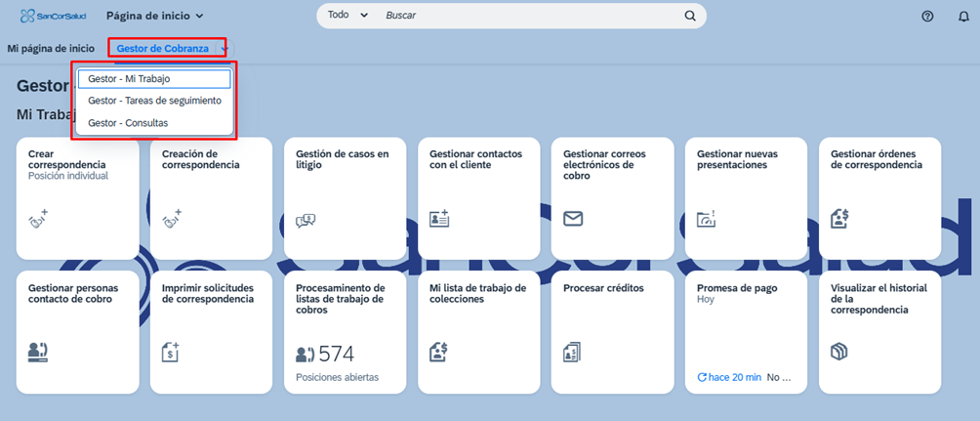Open the Gestión de casos en litigio tile
The height and width of the screenshot is (421, 980).
(345, 197)
